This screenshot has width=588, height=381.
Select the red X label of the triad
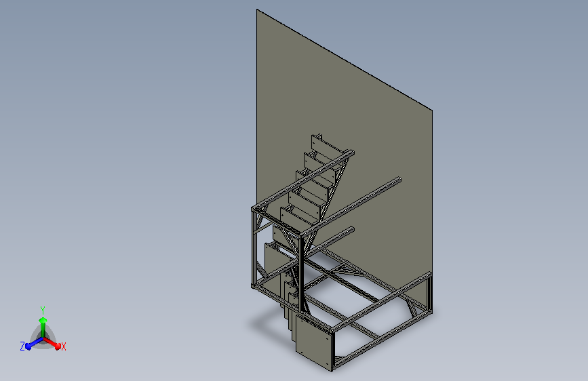tap(63, 346)
